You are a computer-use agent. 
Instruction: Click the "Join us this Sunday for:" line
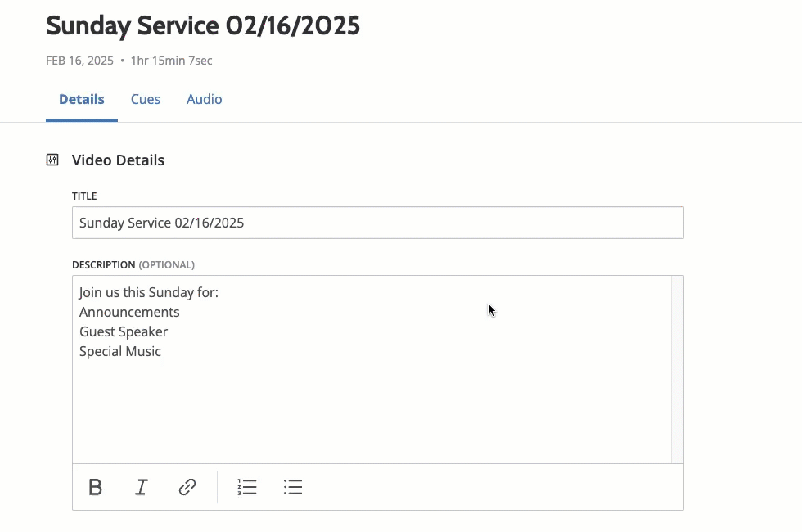tap(149, 293)
